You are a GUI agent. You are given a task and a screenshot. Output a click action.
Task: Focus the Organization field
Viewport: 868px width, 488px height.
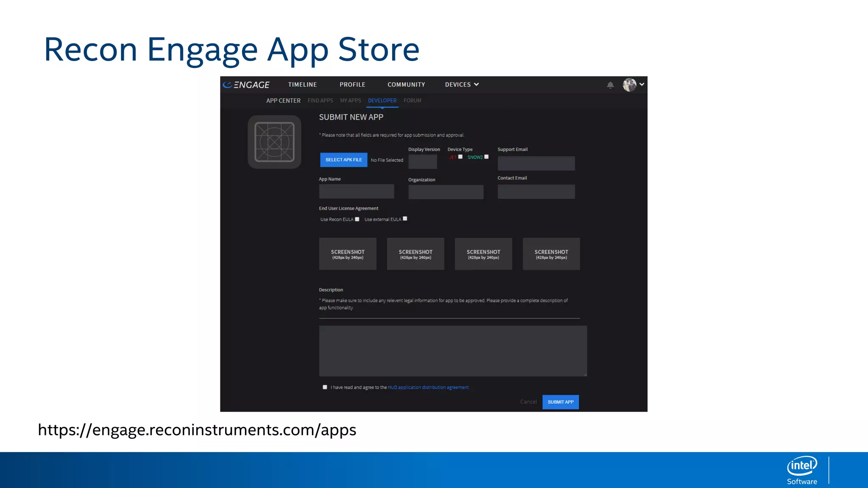[446, 192]
